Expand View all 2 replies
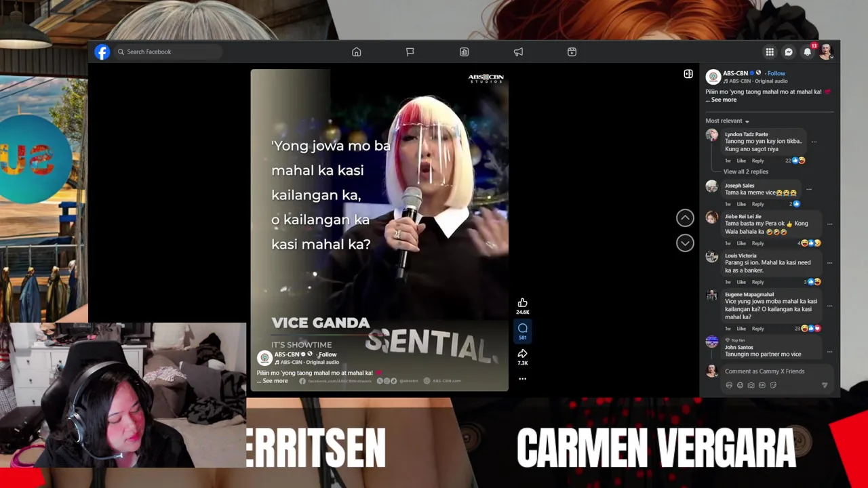 (745, 171)
